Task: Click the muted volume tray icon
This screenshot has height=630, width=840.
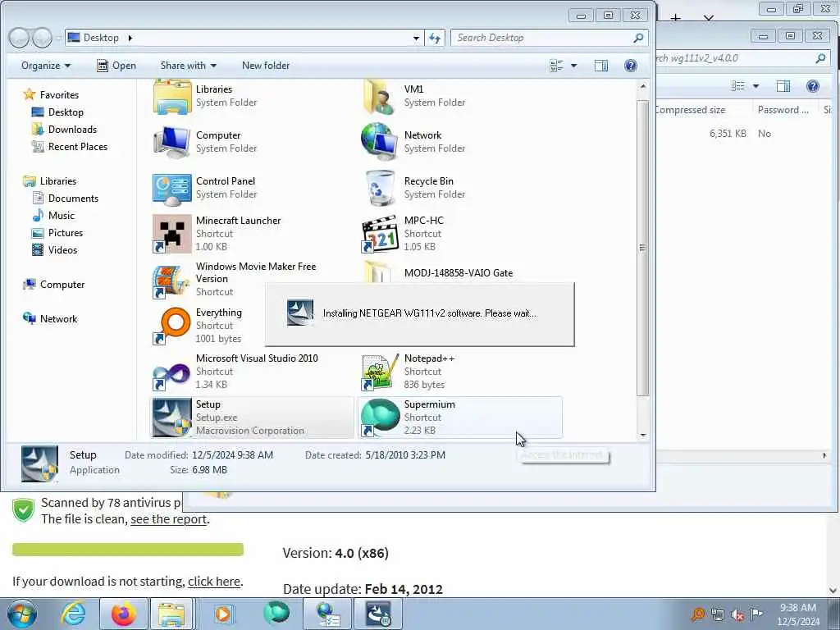Action: tap(737, 615)
